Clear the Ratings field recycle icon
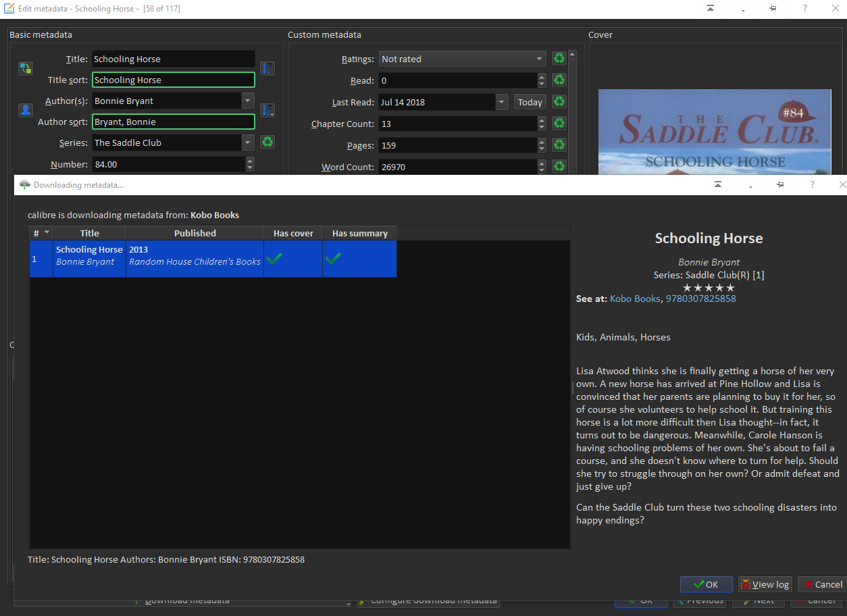 (559, 59)
